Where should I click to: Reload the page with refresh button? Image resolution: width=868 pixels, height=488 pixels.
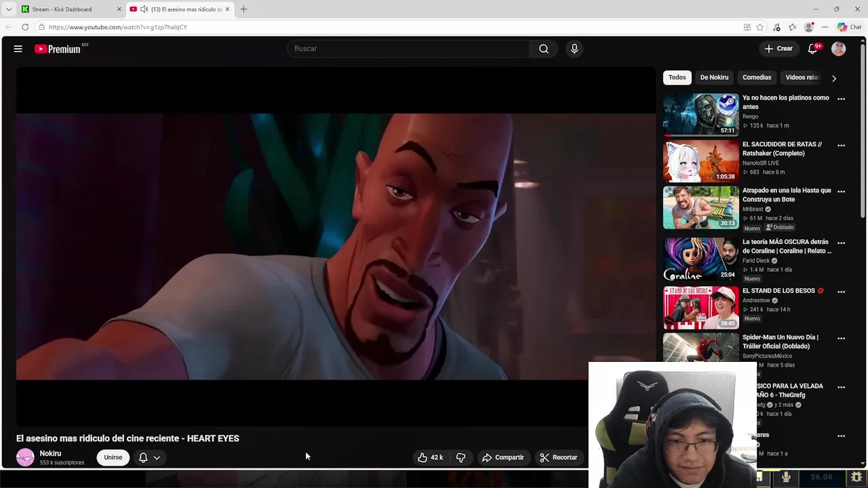coord(25,27)
